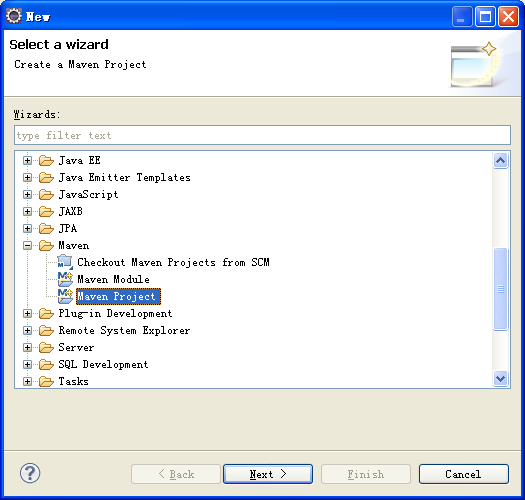Viewport: 525px width, 500px height.
Task: Maximize the New wizard window
Action: 485,16
